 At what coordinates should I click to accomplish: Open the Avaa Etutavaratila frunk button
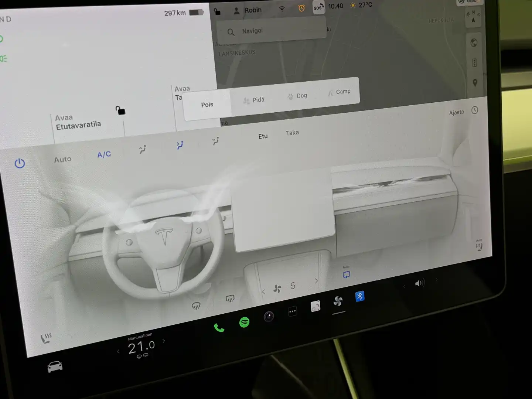pyautogui.click(x=78, y=122)
